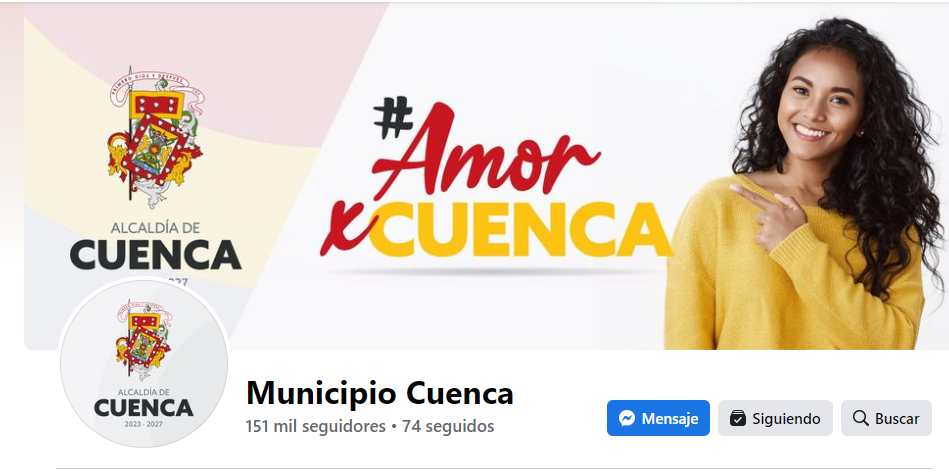Click the Messenger icon in Mensaje button

coord(627,418)
